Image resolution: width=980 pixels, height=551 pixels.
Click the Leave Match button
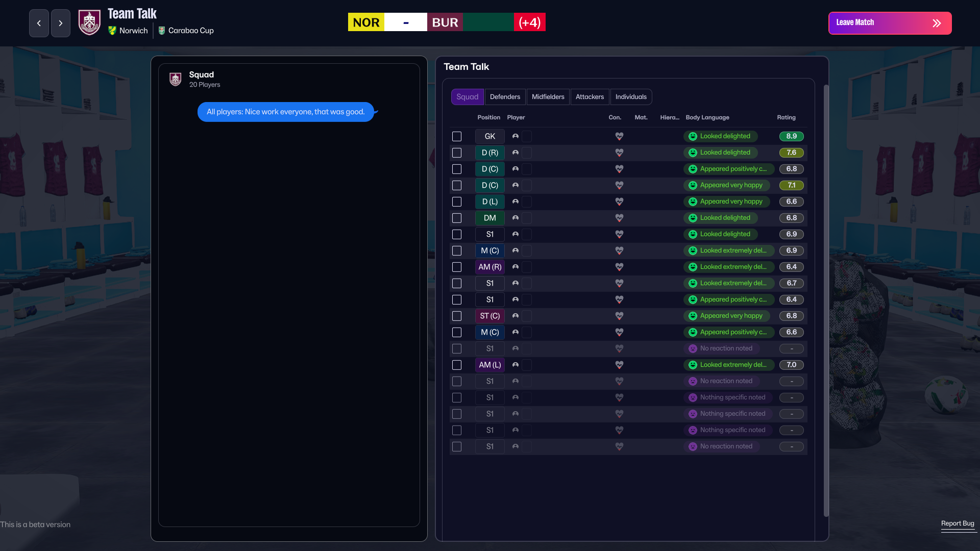890,23
